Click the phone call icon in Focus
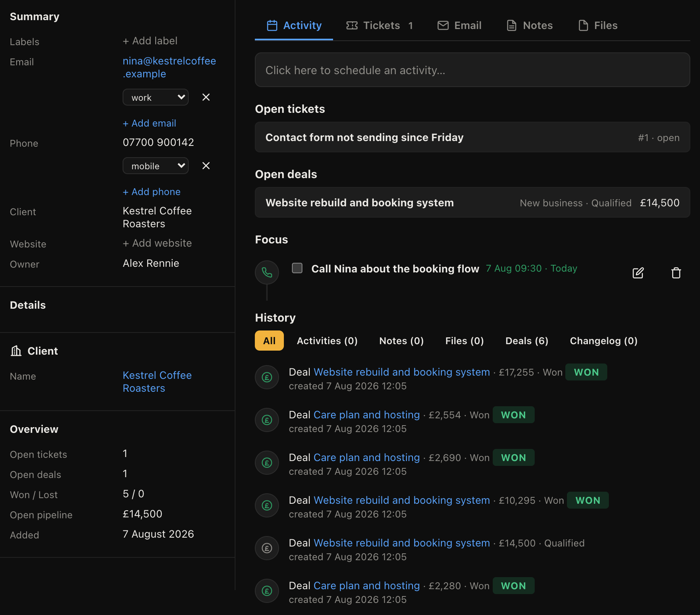The width and height of the screenshot is (700, 615). coord(267,273)
